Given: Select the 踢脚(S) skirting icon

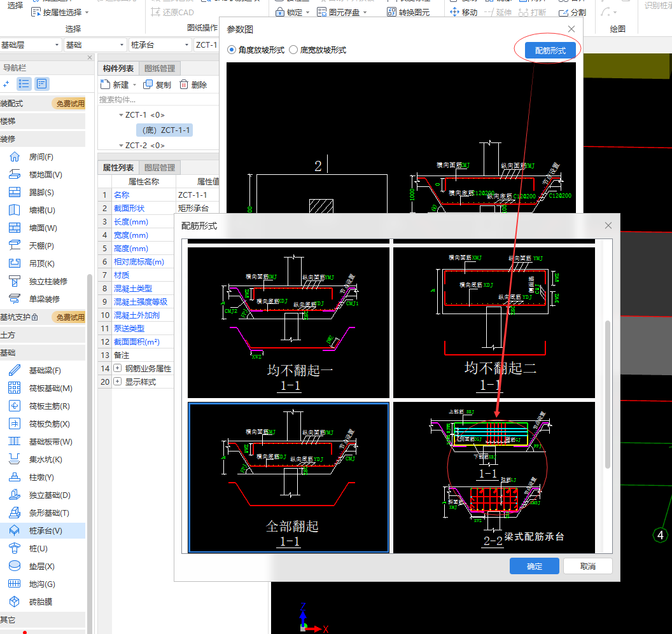Looking at the screenshot, I should coord(15,192).
